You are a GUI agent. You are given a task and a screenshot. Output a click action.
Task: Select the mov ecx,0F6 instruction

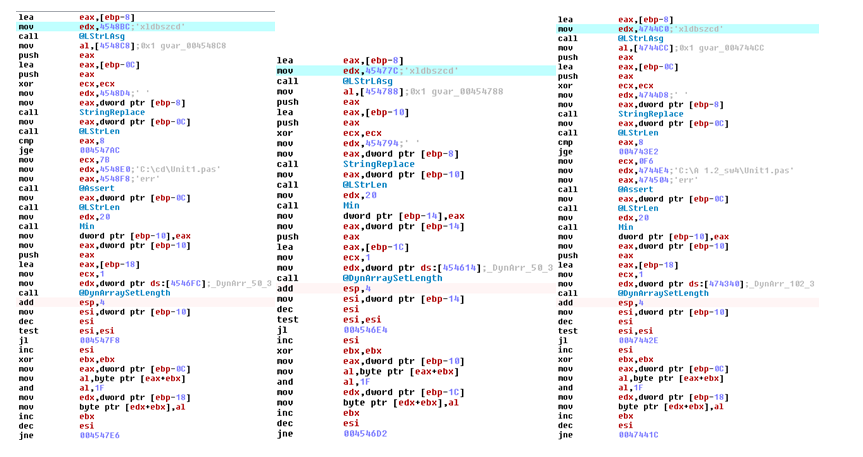(x=636, y=161)
